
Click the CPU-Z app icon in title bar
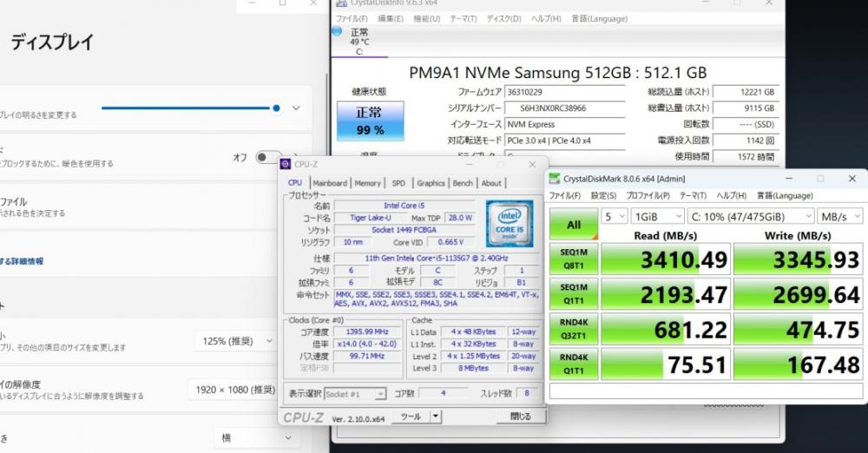tap(285, 164)
